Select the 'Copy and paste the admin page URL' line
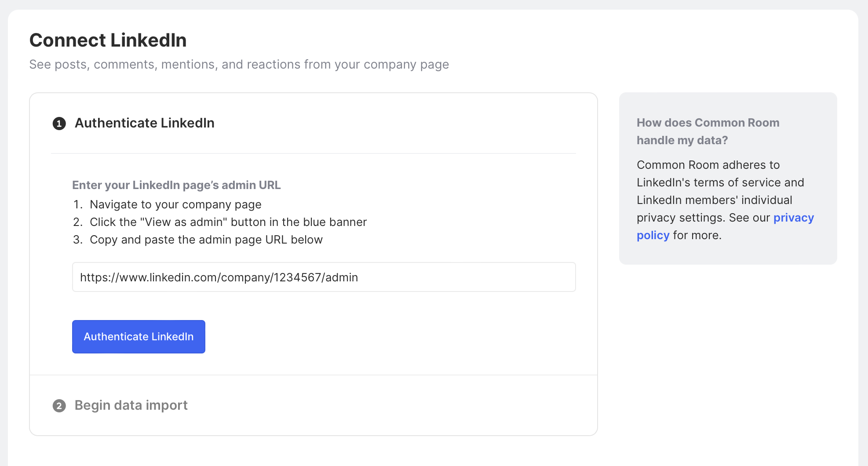The height and width of the screenshot is (466, 868). coord(206,240)
